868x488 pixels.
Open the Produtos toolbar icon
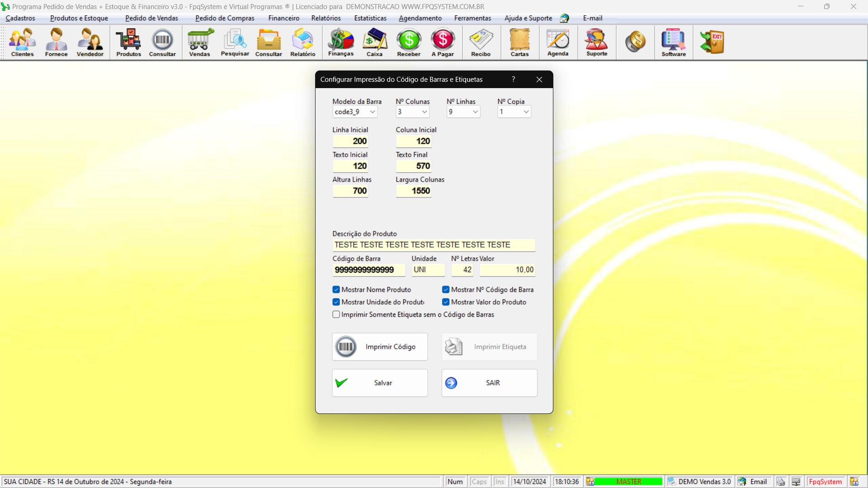(128, 42)
